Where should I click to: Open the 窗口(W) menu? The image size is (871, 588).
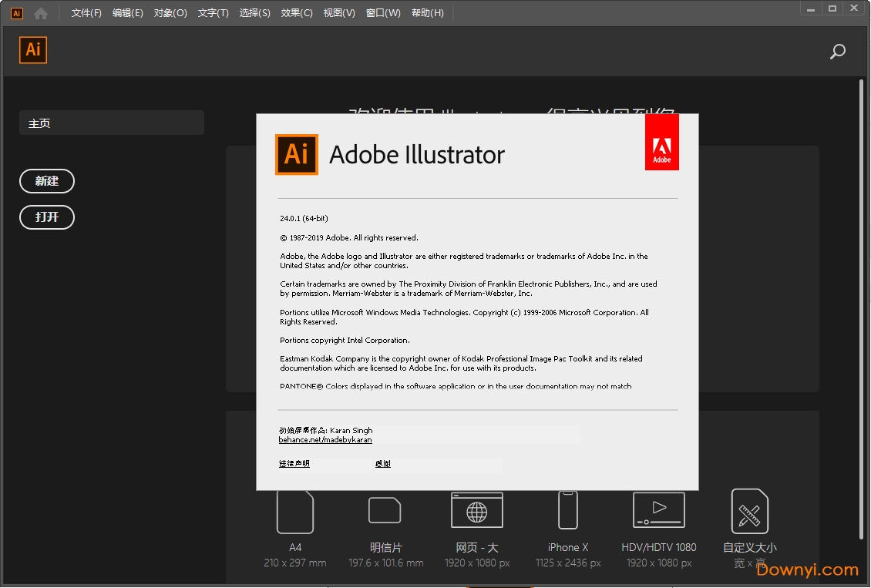coord(383,13)
